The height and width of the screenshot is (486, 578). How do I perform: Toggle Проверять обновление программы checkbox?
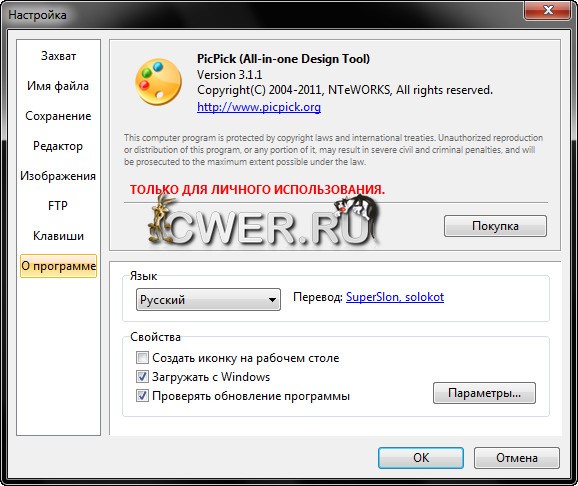(142, 396)
